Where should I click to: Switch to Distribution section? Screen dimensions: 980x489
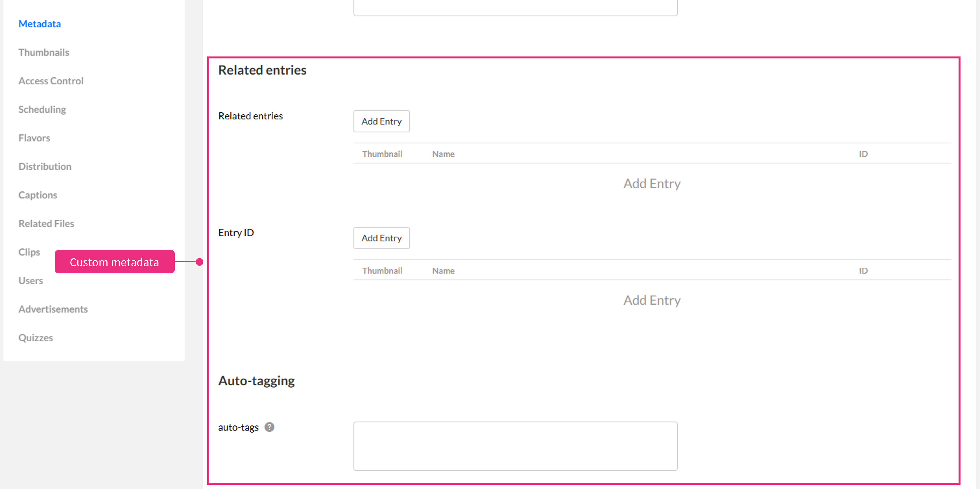(45, 166)
